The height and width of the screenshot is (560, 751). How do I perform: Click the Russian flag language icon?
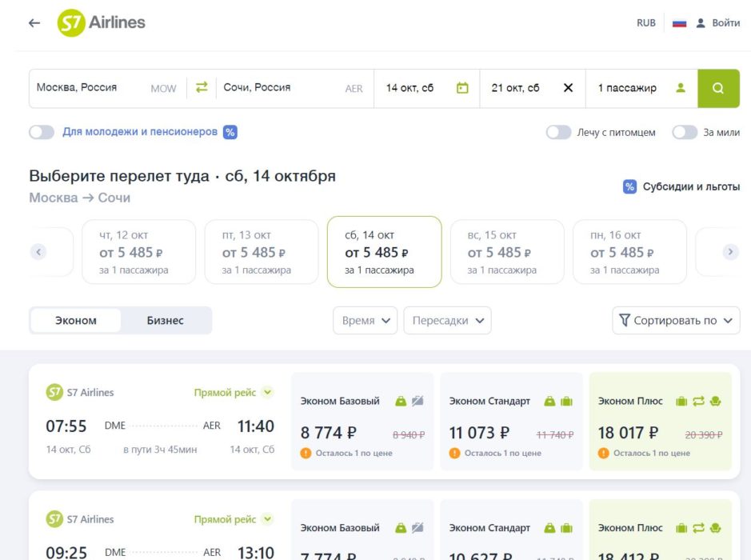pos(679,23)
